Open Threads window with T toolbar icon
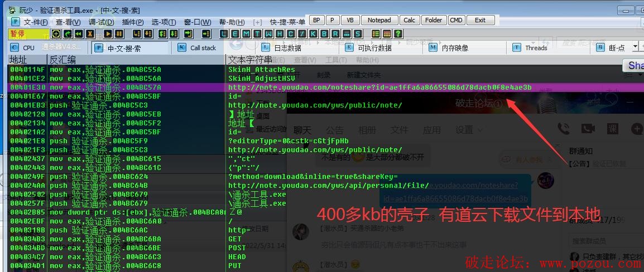644x272 pixels. [x=258, y=33]
